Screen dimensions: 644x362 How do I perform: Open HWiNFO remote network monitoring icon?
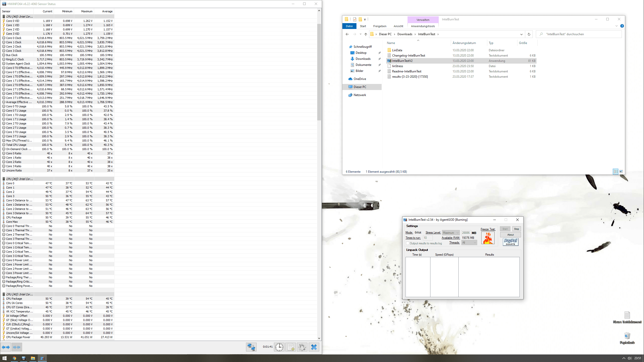coord(251,347)
